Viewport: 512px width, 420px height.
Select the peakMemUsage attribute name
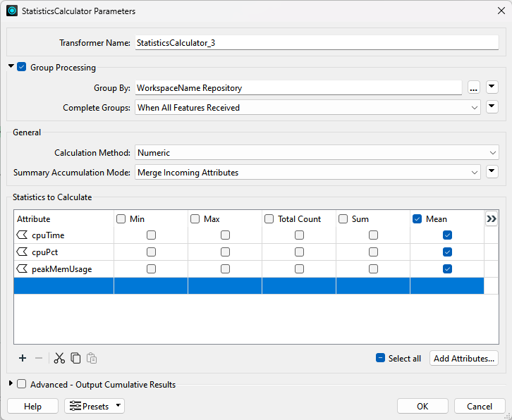click(62, 269)
